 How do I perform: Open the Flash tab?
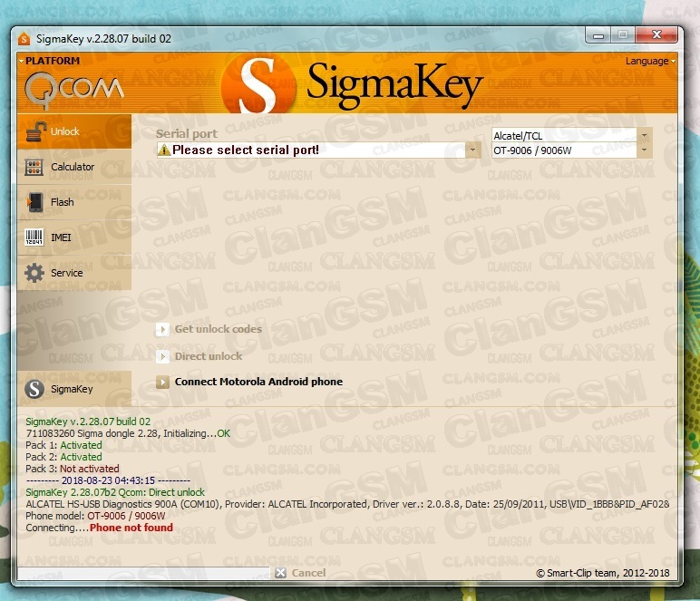coord(74,202)
